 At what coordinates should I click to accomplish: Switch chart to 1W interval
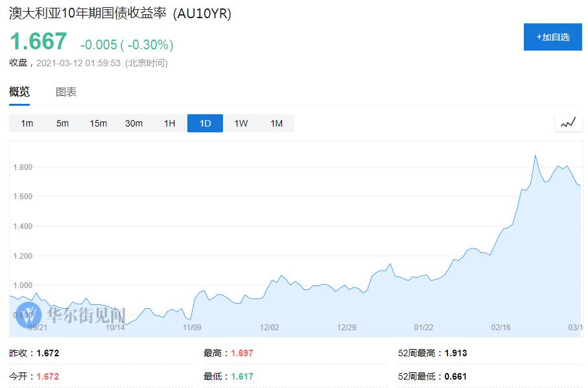[241, 123]
